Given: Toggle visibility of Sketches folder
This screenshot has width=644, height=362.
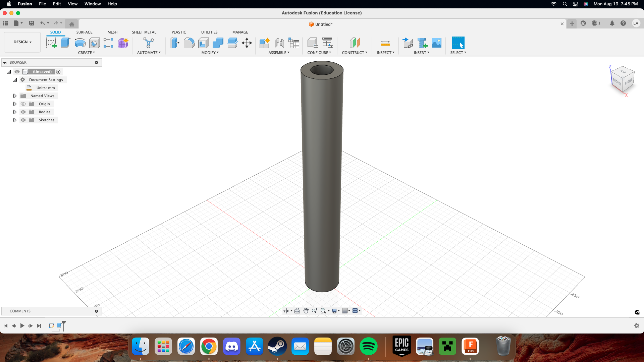Looking at the screenshot, I should tap(23, 120).
